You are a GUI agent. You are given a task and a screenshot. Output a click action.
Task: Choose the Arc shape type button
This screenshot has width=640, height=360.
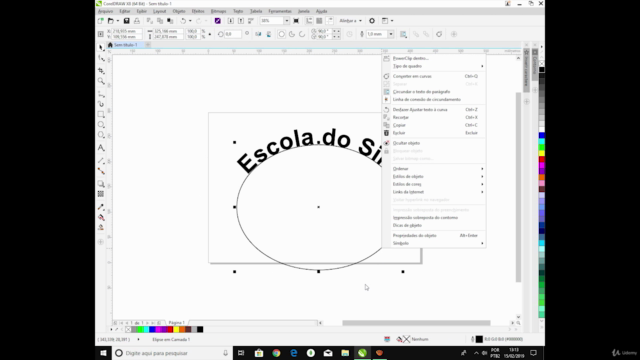tap(302, 34)
